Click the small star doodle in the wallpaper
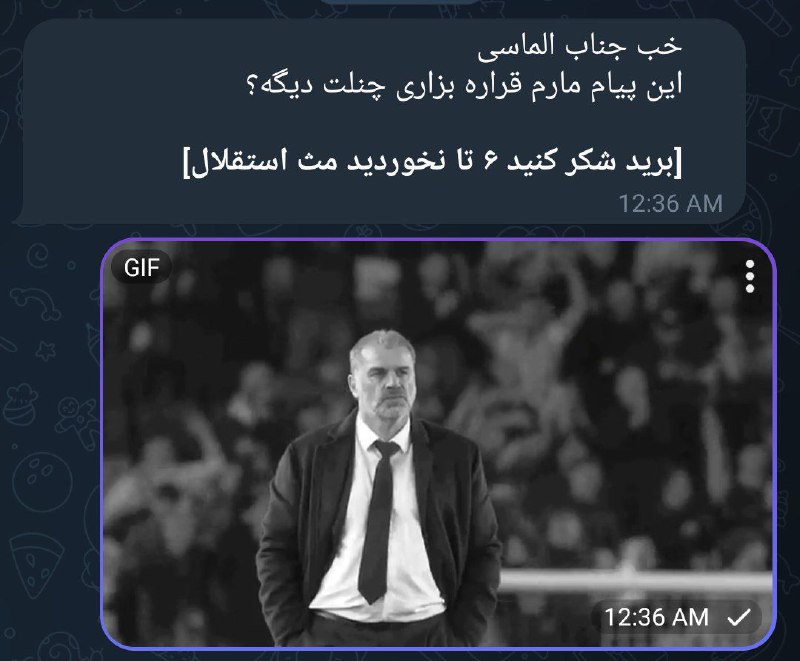Image resolution: width=800 pixels, height=661 pixels. tap(46, 351)
